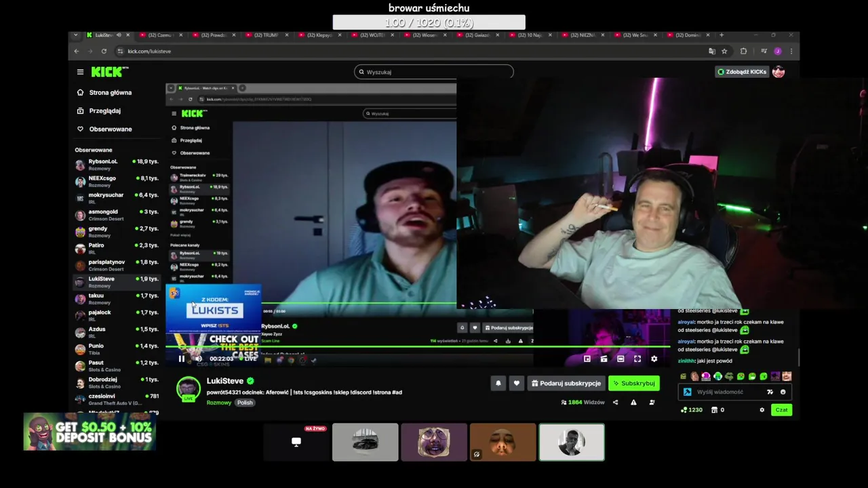Open takuu channel in sidebar
Viewport: 868px width, 488px height.
coord(117,299)
